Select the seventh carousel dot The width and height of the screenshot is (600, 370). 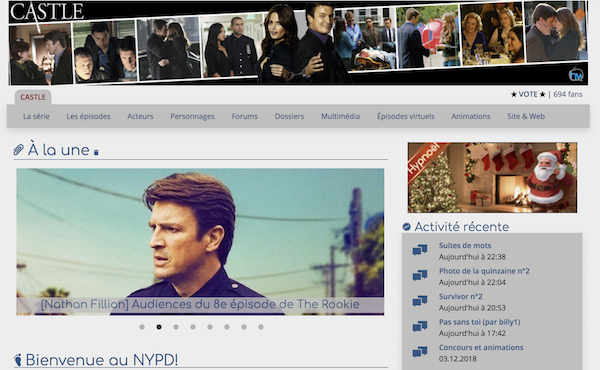tap(244, 327)
